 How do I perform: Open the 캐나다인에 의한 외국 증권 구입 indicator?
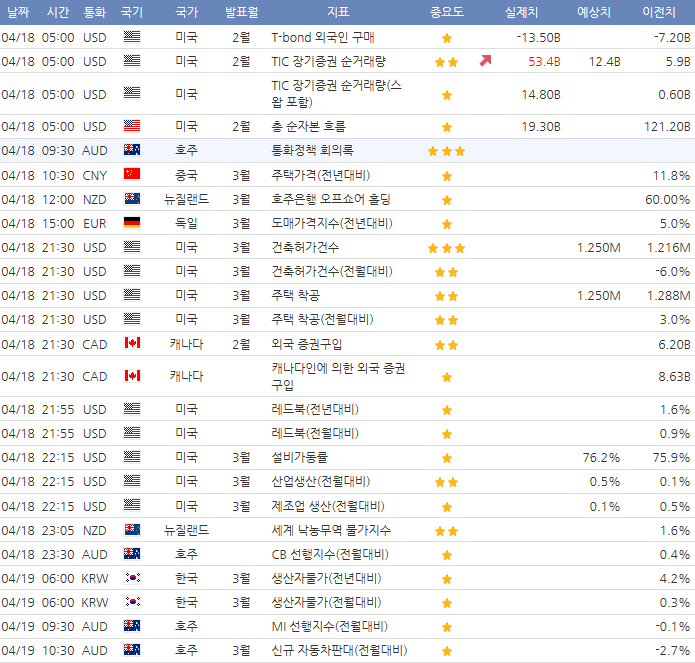[338, 376]
